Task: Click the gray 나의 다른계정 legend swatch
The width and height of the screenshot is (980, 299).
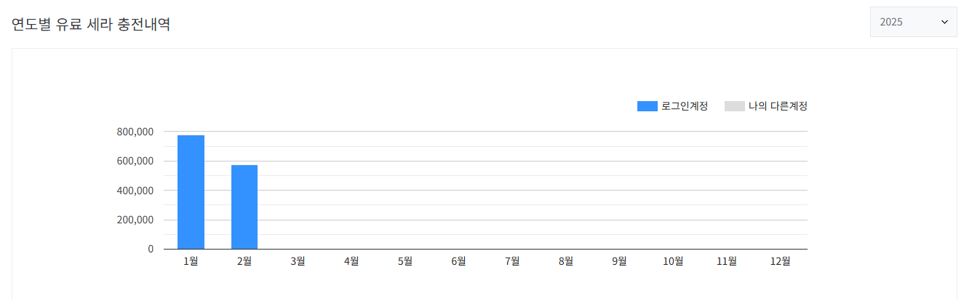Action: point(734,106)
